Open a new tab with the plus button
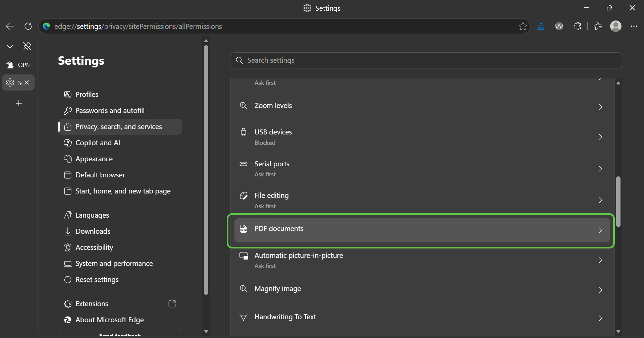 (19, 103)
